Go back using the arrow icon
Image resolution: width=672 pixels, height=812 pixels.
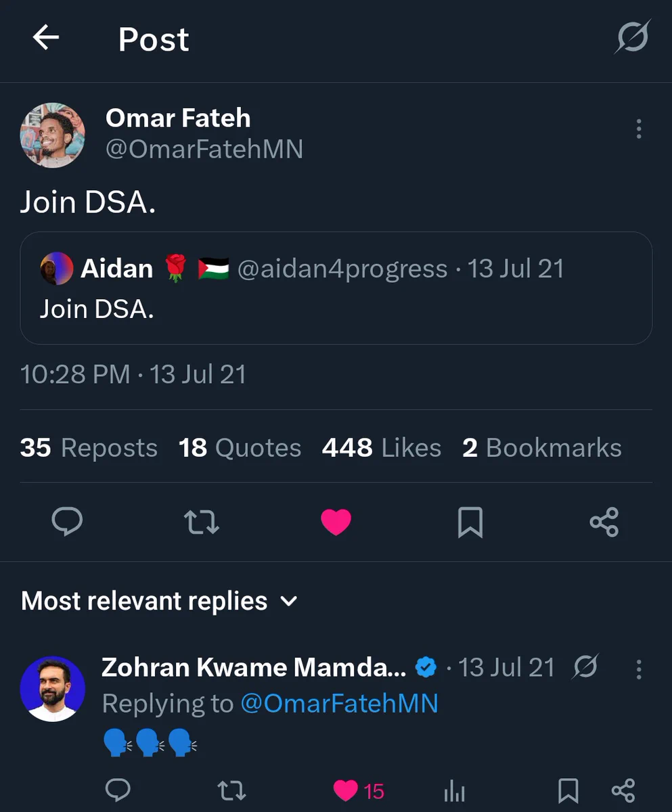click(46, 38)
